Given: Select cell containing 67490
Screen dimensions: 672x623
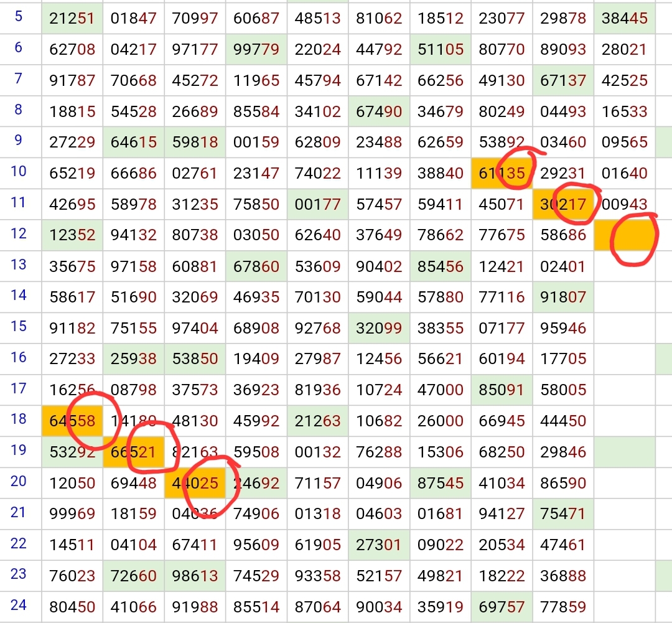Looking at the screenshot, I should [379, 111].
